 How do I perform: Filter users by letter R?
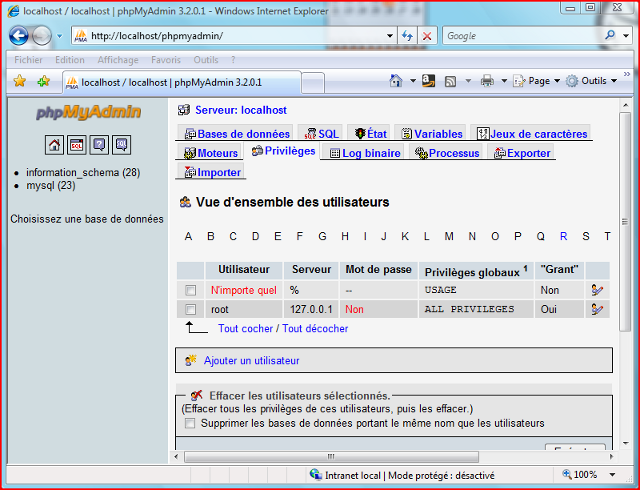[x=564, y=236]
